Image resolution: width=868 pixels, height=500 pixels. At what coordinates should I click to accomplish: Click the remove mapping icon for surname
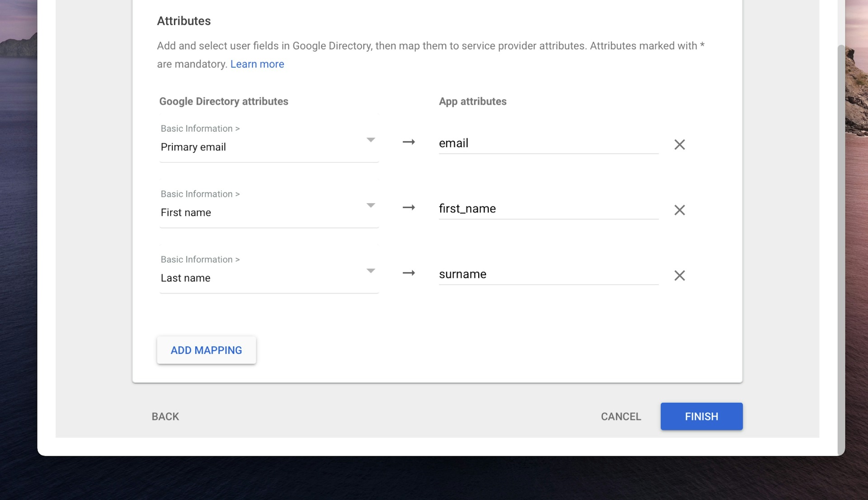pos(679,275)
